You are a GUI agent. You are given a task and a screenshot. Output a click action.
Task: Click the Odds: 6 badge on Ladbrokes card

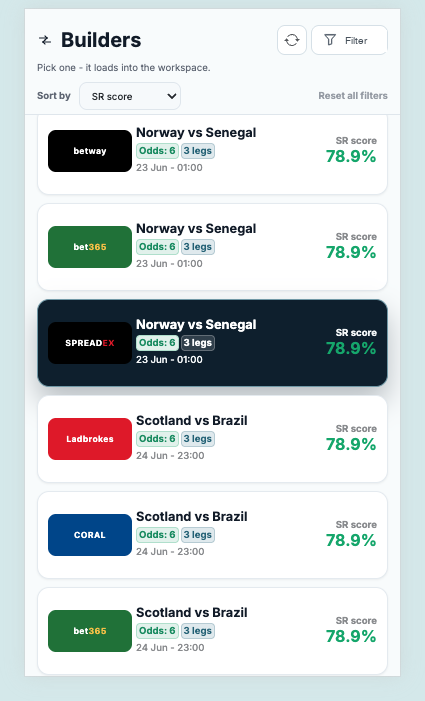(157, 439)
